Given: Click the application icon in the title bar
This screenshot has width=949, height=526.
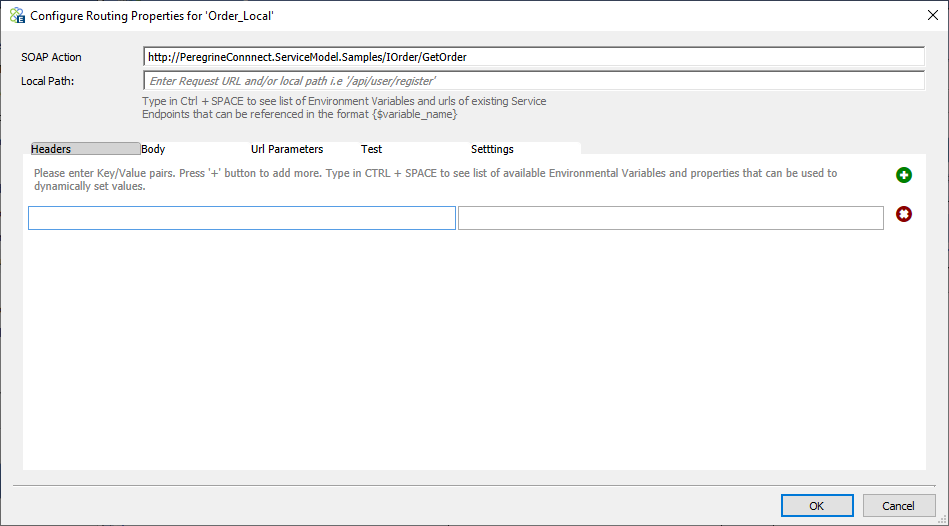Looking at the screenshot, I should pos(17,15).
